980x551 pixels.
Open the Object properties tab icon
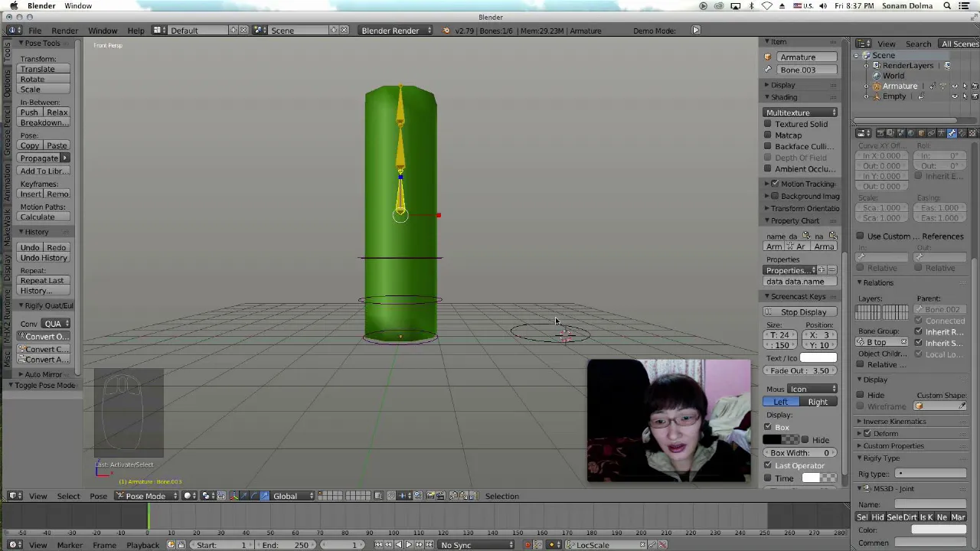[921, 133]
